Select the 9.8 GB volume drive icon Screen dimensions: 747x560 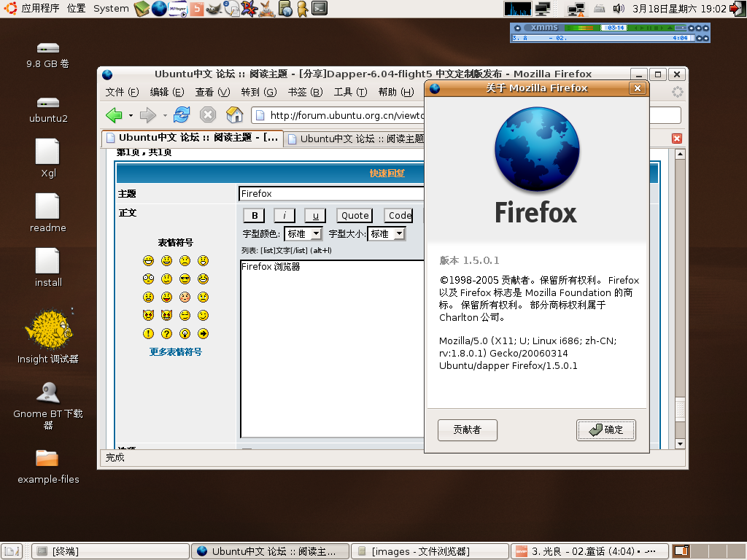[x=48, y=55]
